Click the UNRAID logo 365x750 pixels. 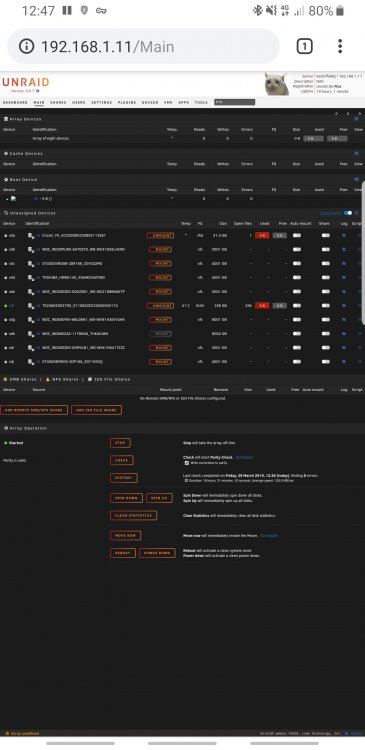(25, 82)
